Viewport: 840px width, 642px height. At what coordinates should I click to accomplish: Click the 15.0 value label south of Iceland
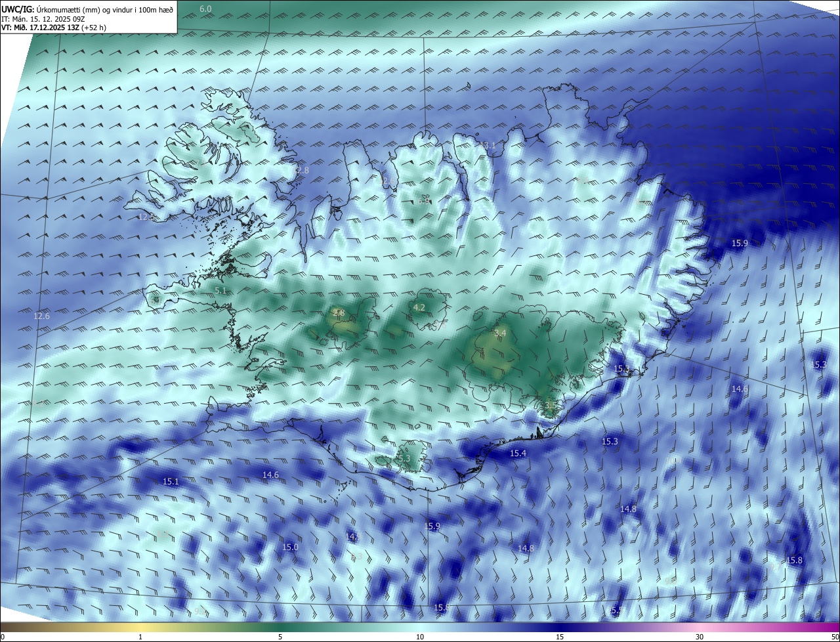(290, 547)
